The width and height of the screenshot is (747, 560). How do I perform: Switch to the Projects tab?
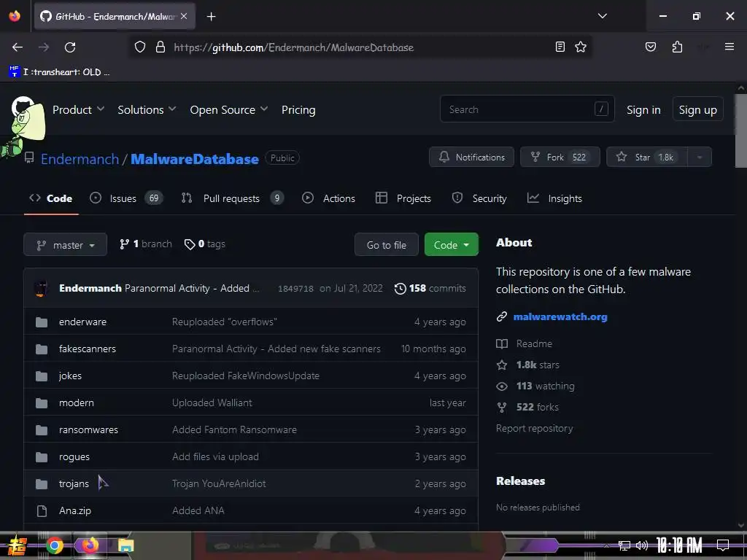click(403, 198)
